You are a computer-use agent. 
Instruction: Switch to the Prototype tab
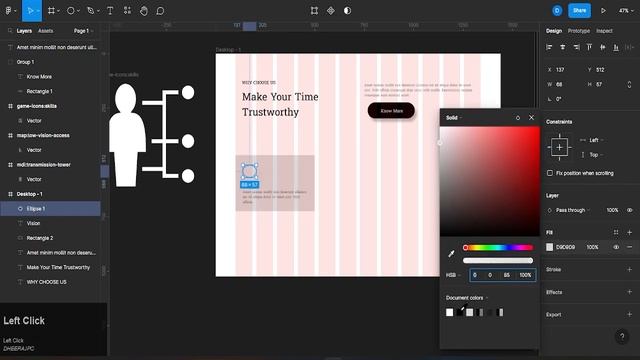(x=578, y=31)
